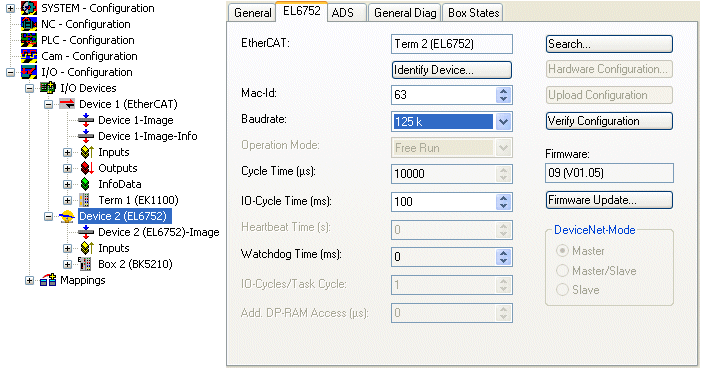Click the Device 2 (EL6752) icon
Viewport: 702px width, 370px height.
pos(67,216)
